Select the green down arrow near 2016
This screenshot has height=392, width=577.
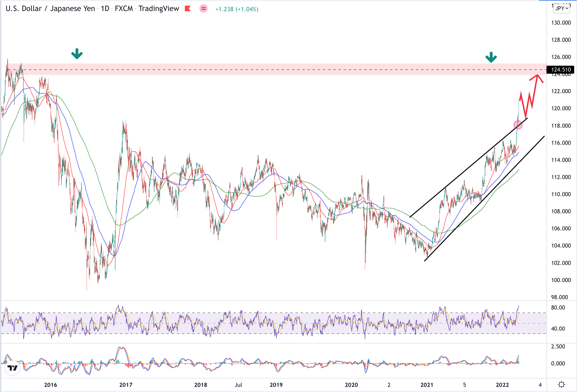[x=77, y=54]
